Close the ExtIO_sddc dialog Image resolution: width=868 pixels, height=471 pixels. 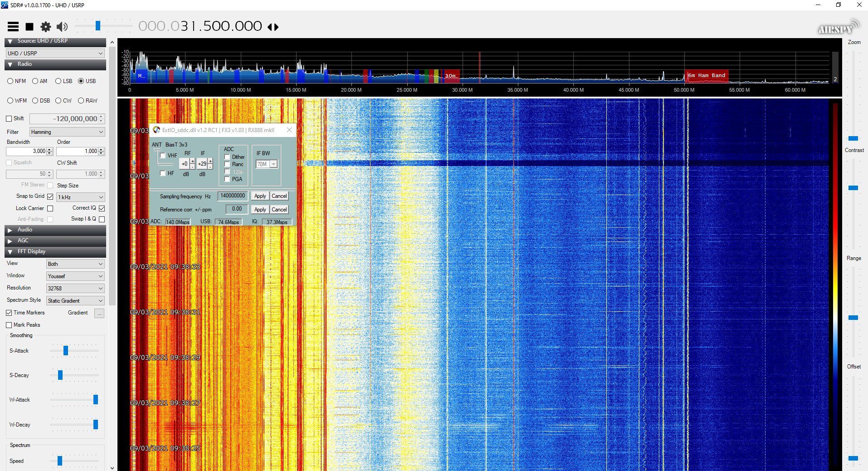click(x=289, y=130)
